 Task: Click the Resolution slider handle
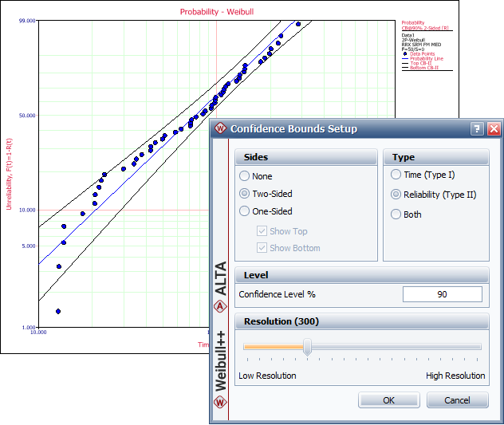[307, 347]
